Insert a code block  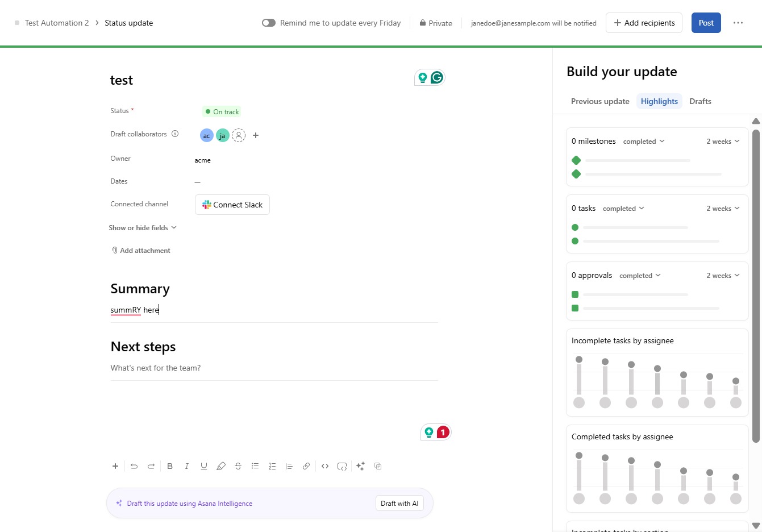pos(342,466)
